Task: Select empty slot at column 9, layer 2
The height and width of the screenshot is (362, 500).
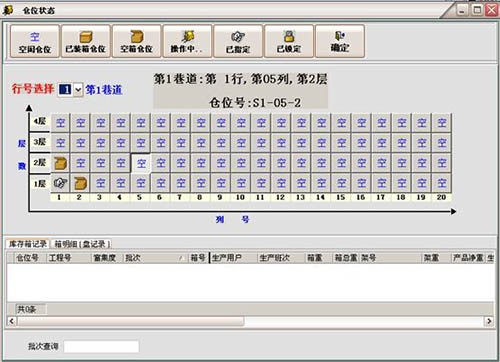Action: (221, 163)
